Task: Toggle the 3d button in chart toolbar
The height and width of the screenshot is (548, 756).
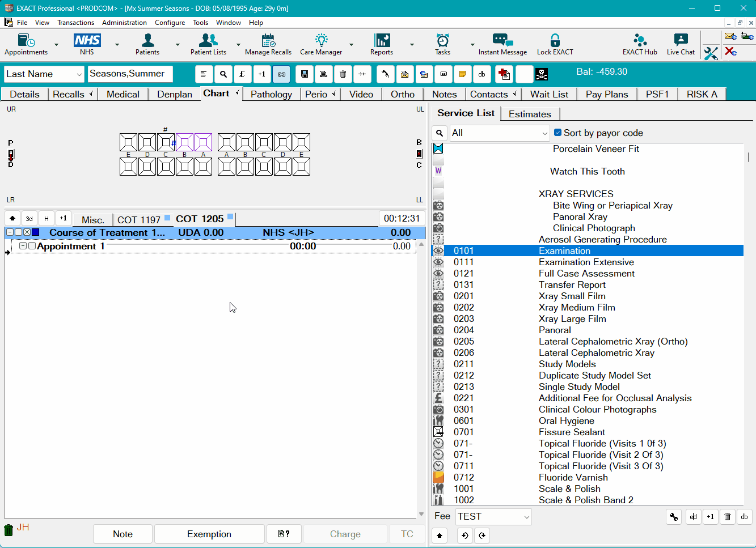Action: point(29,218)
